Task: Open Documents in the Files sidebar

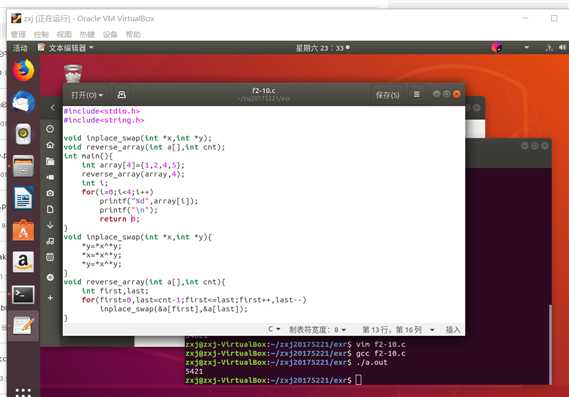Action: [x=50, y=209]
